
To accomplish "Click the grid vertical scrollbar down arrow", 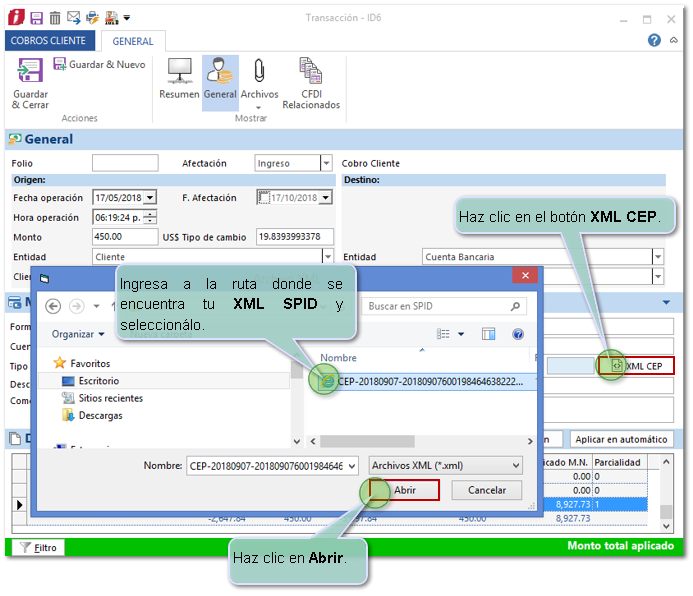I will click(666, 526).
